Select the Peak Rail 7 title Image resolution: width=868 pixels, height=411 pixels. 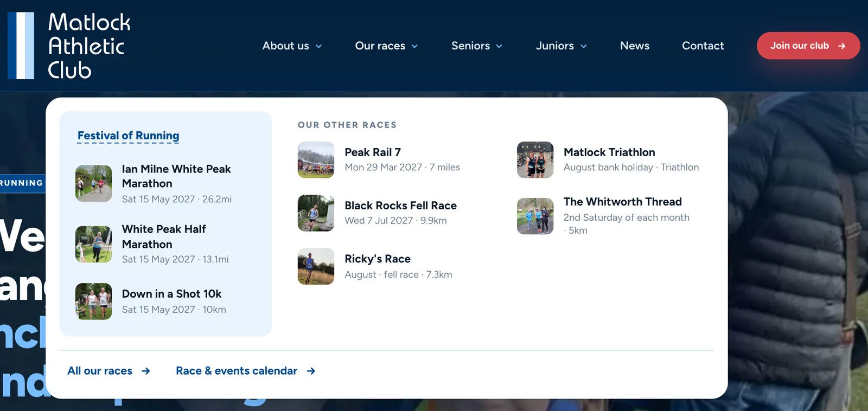coord(373,152)
